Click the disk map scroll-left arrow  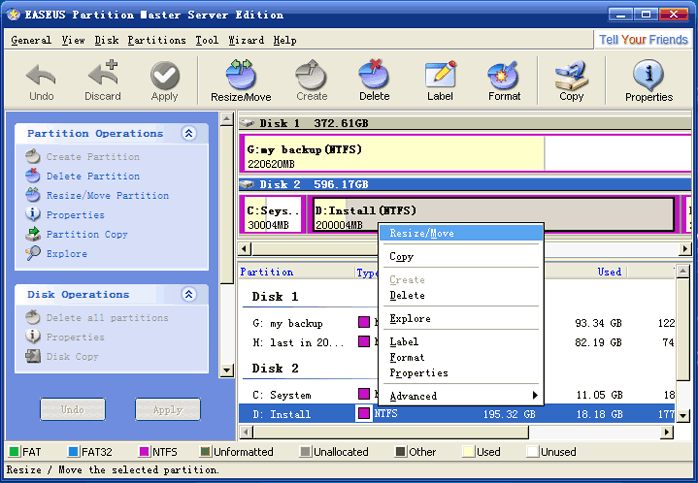245,248
